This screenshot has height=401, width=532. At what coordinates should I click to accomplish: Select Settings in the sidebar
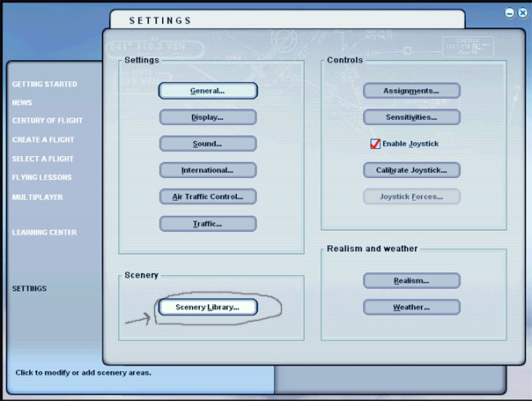click(29, 288)
